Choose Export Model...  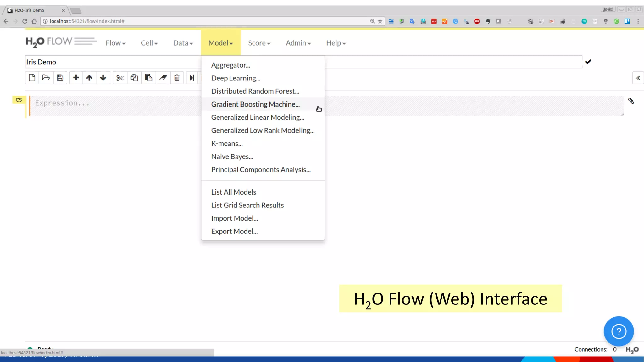click(263, 231)
